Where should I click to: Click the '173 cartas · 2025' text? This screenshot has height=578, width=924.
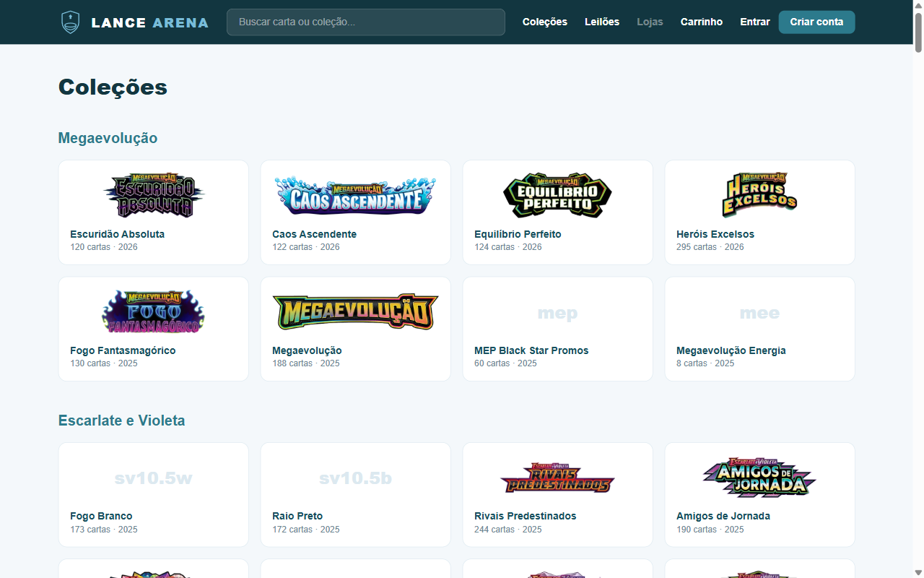[x=104, y=530]
